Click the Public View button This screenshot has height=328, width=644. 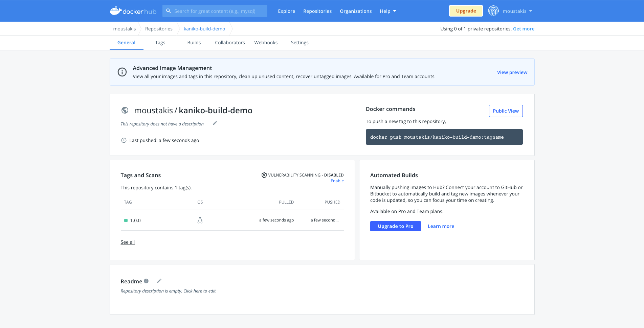[x=506, y=111]
